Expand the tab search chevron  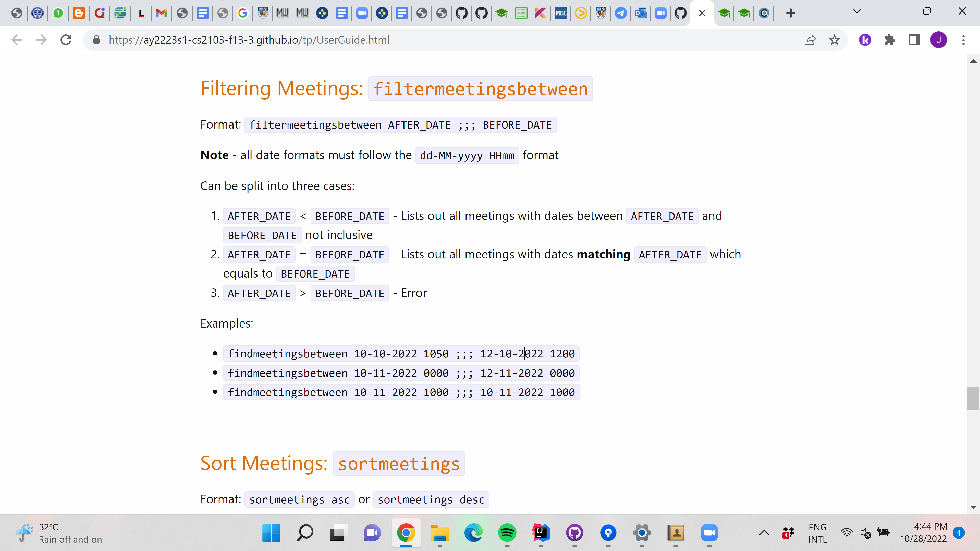[857, 11]
